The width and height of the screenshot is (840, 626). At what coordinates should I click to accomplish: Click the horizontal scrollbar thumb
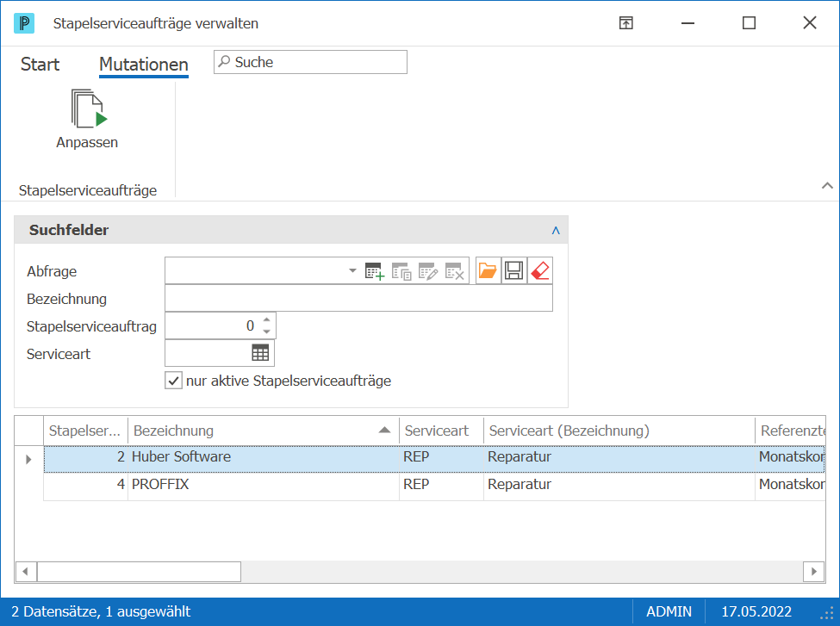139,572
